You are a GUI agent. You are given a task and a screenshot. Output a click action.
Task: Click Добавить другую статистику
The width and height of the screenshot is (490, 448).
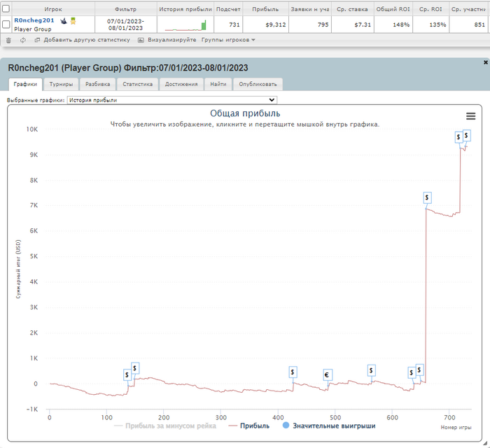[87, 40]
